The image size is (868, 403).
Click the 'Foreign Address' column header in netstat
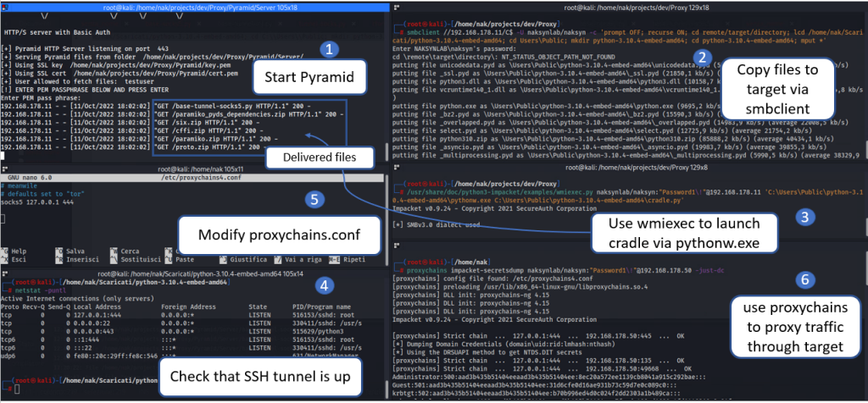coord(188,306)
